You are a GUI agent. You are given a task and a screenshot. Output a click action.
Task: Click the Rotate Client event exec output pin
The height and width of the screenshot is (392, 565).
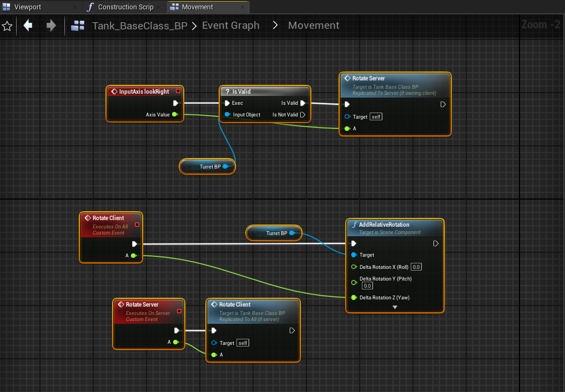[x=134, y=244]
